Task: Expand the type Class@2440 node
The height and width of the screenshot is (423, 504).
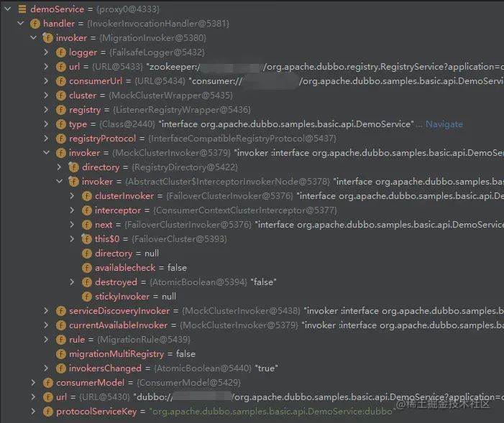Action: pos(46,124)
